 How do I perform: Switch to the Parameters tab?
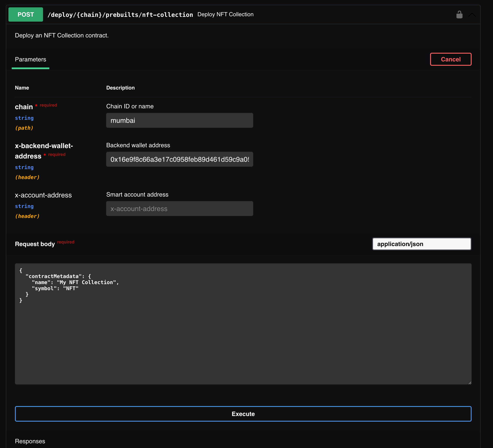point(30,59)
